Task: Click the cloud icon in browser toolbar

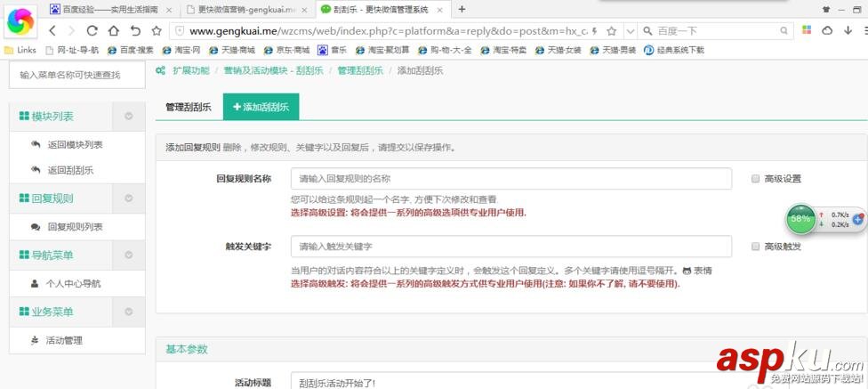Action: click(x=827, y=30)
